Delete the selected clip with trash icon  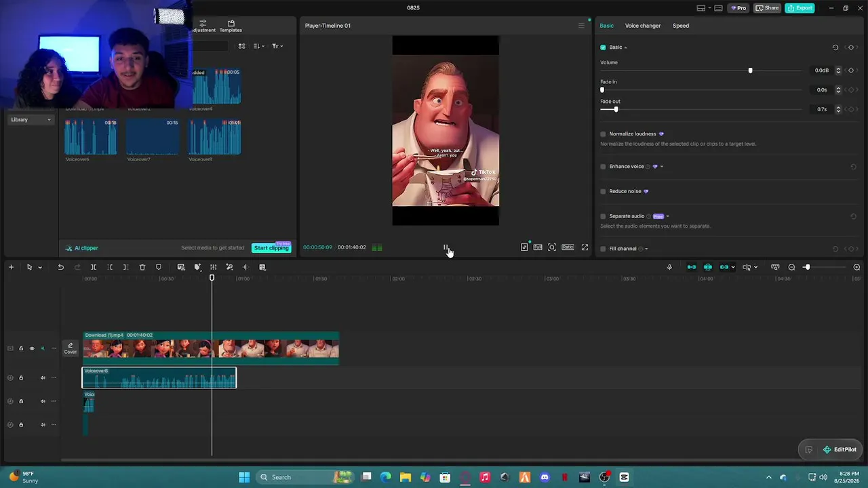(142, 267)
